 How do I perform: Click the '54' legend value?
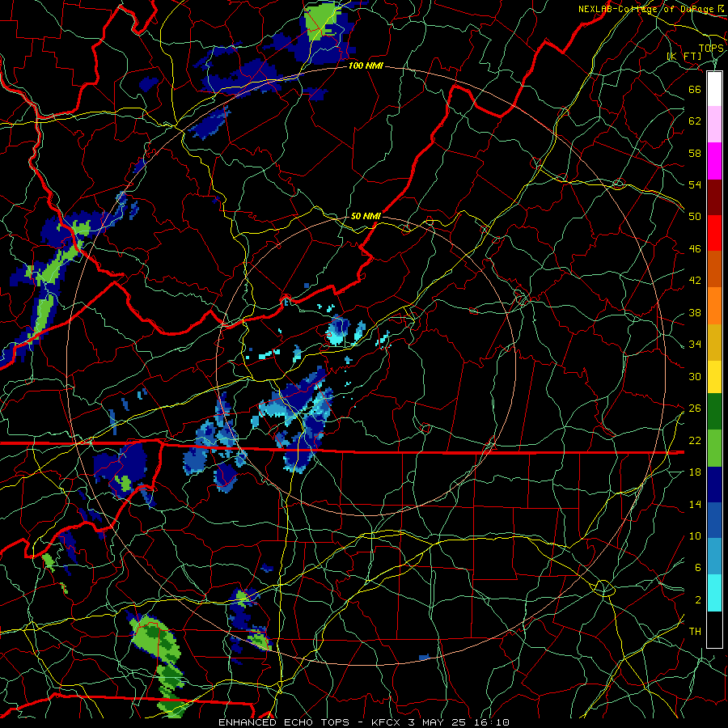click(695, 184)
